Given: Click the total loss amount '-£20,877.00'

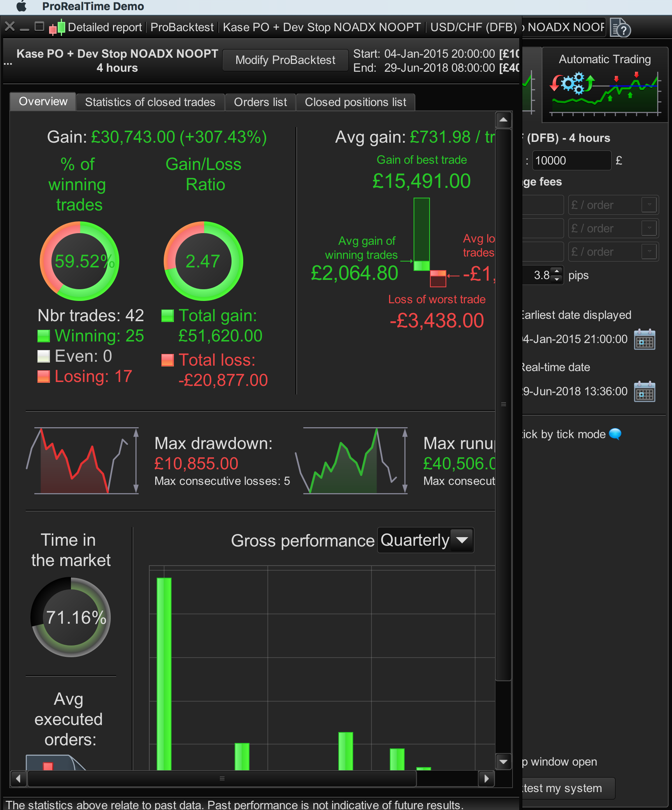Looking at the screenshot, I should pyautogui.click(x=223, y=380).
